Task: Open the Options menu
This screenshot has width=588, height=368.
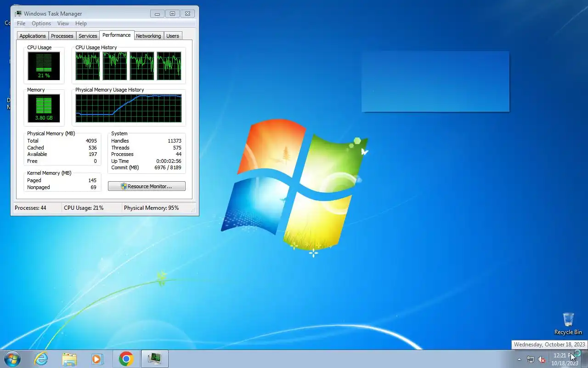Action: pyautogui.click(x=41, y=23)
